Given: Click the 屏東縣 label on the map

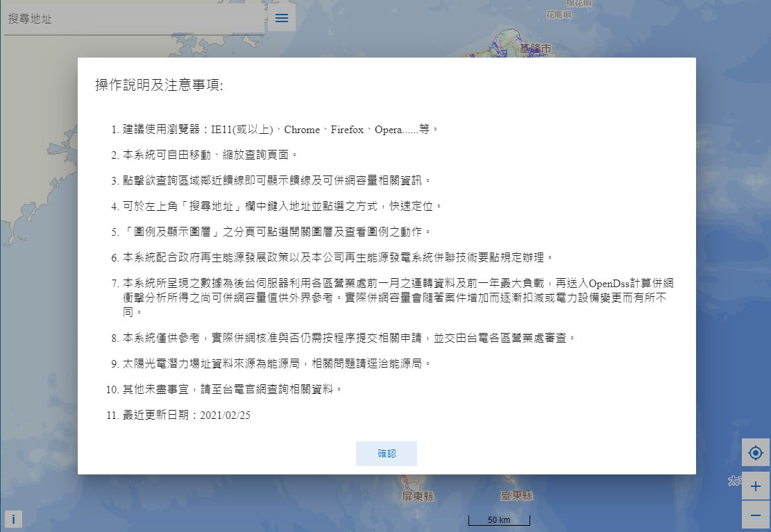Looking at the screenshot, I should coord(418,497).
